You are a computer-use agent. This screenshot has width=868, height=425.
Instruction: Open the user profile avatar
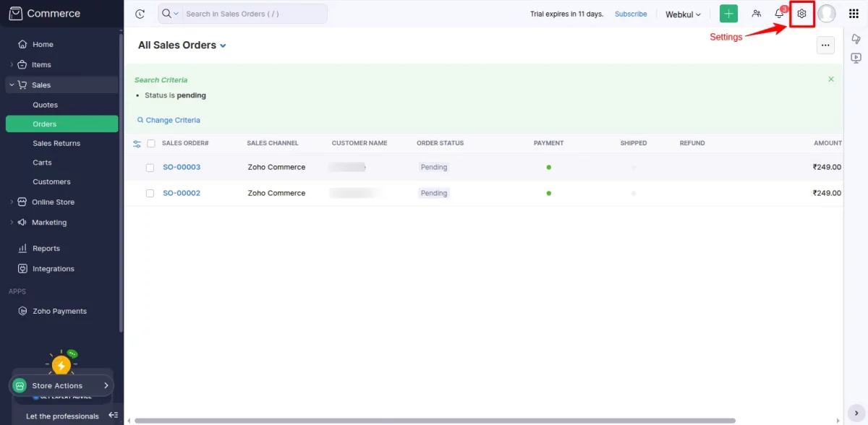(827, 14)
